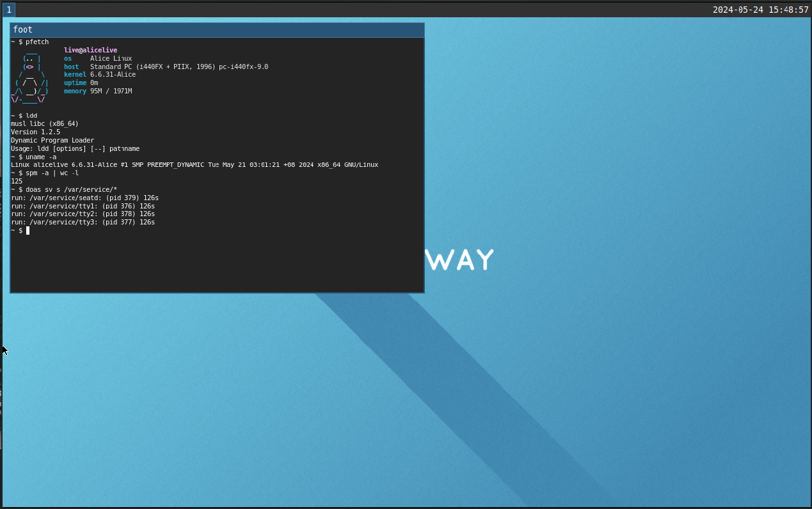Click the live@alicelive hostname text

[x=90, y=50]
